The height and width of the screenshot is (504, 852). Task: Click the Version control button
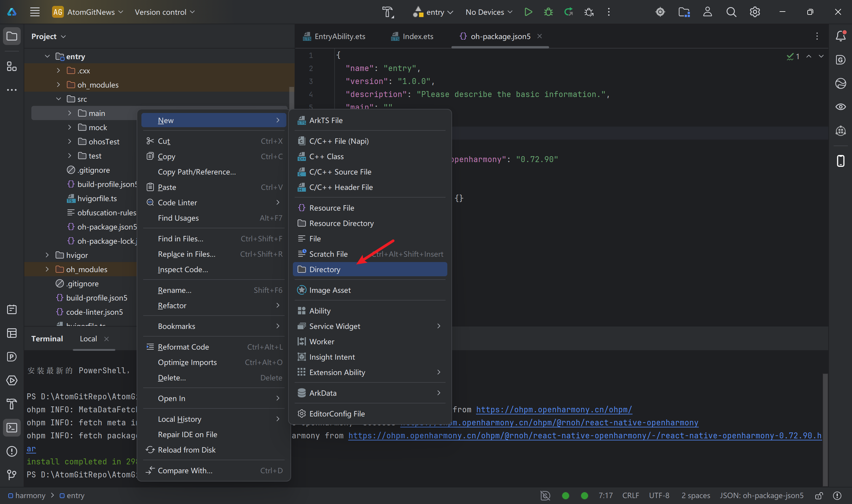(x=165, y=12)
